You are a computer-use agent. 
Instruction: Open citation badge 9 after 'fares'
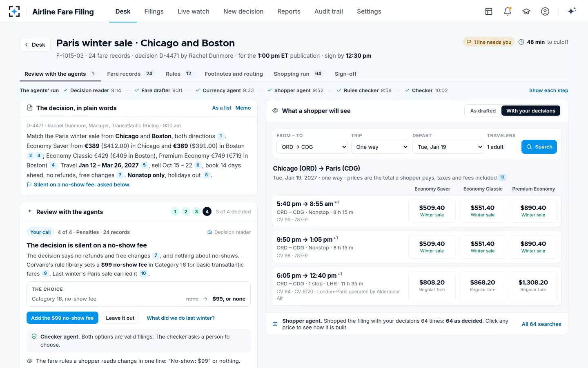coord(45,274)
